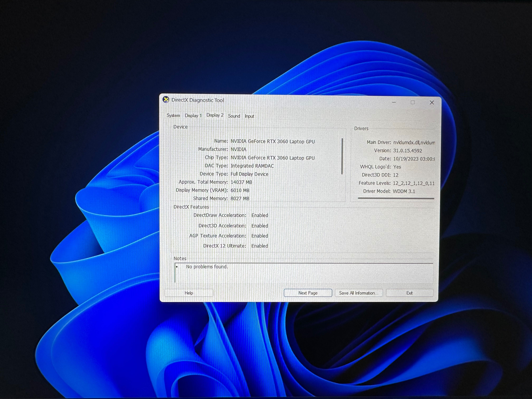Click 'Full Display Device' value

point(249,174)
